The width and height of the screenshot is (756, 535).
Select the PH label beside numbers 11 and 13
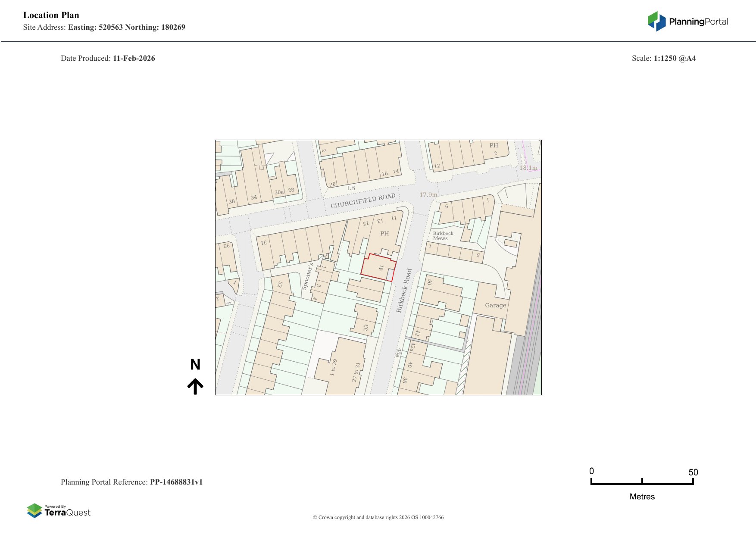point(384,234)
